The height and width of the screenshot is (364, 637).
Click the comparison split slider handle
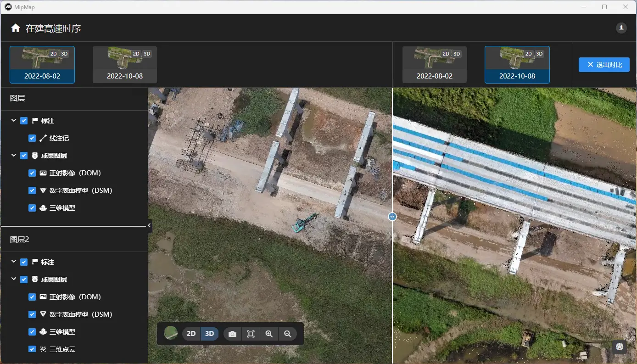pos(392,217)
